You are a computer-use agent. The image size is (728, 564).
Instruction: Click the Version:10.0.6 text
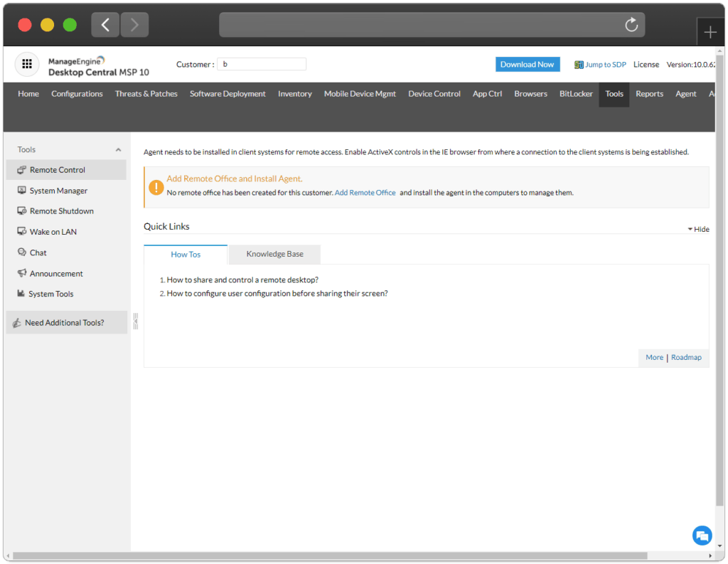click(x=691, y=65)
